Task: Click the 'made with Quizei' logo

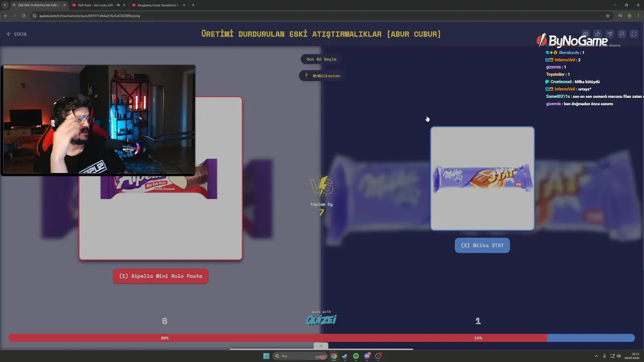Action: pos(321,318)
